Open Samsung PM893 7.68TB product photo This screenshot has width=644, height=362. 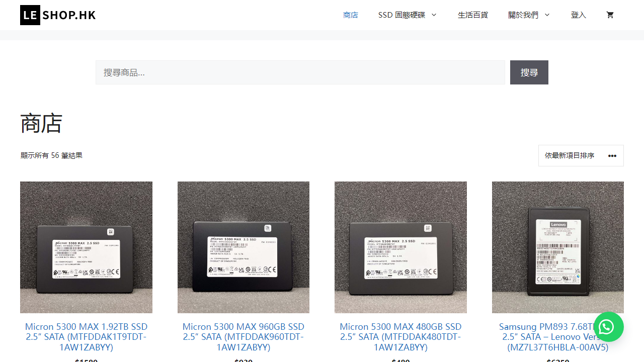coord(558,247)
